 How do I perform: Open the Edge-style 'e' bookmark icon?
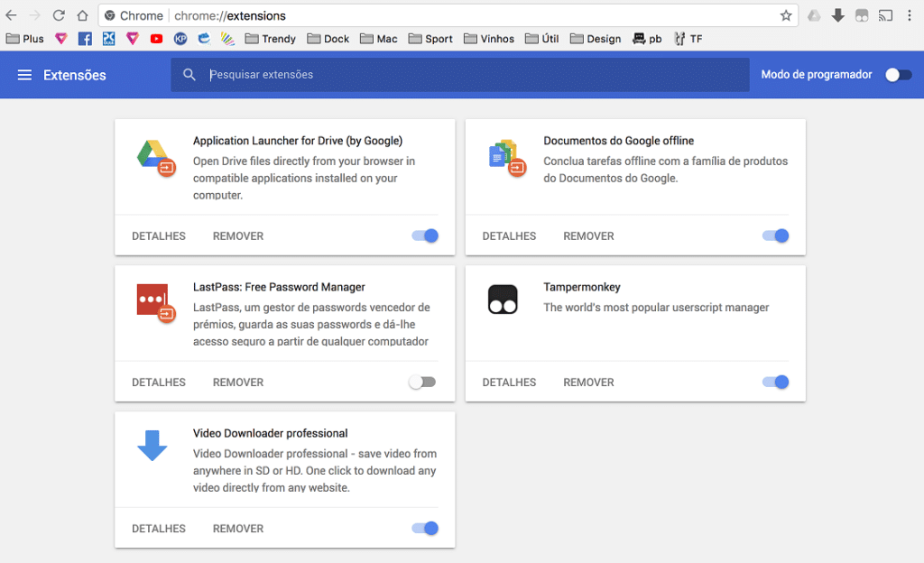[204, 39]
